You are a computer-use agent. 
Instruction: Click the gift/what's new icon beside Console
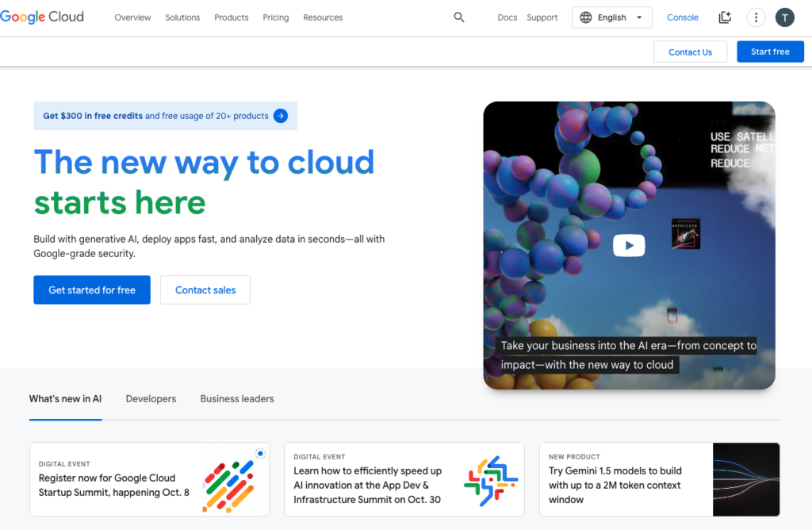click(x=725, y=17)
